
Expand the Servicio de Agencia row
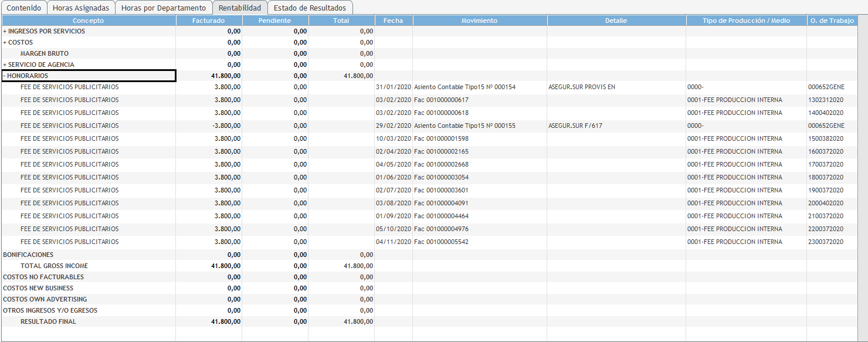[5, 65]
